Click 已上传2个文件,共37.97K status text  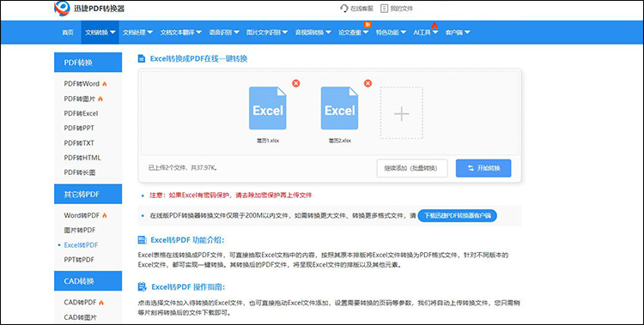[x=182, y=168]
